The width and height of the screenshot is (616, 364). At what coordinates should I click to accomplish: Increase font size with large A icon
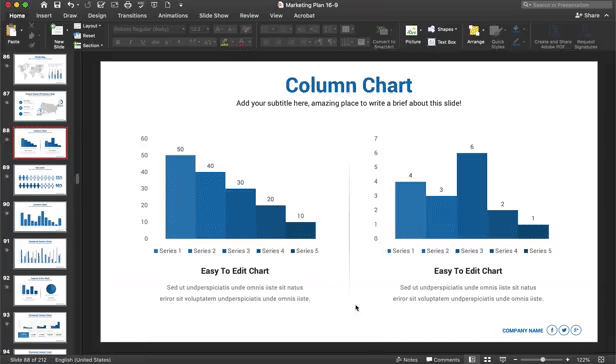(218, 29)
